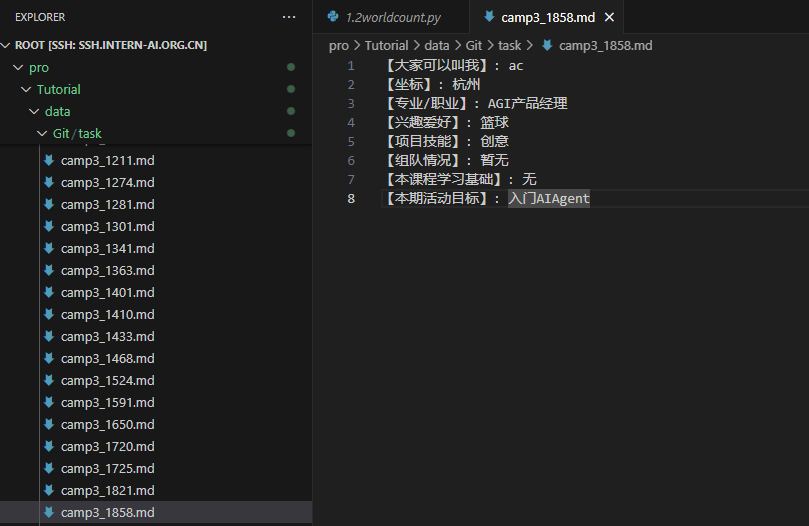Screen dimensions: 809x526
Task: Click 'ac' on first editor line
Action: 516,66
